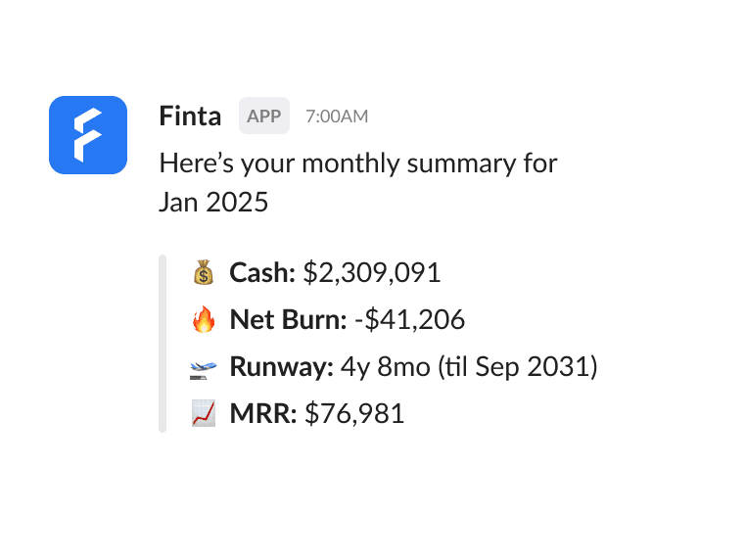Click the $76,981 MRR value
This screenshot has width=746, height=560.
pos(354,413)
